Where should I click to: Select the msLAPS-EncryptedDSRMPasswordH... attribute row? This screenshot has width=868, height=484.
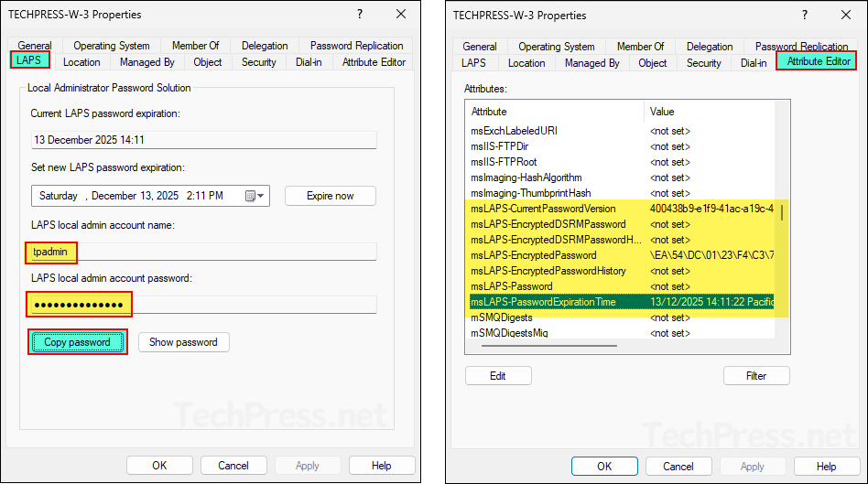(622, 240)
